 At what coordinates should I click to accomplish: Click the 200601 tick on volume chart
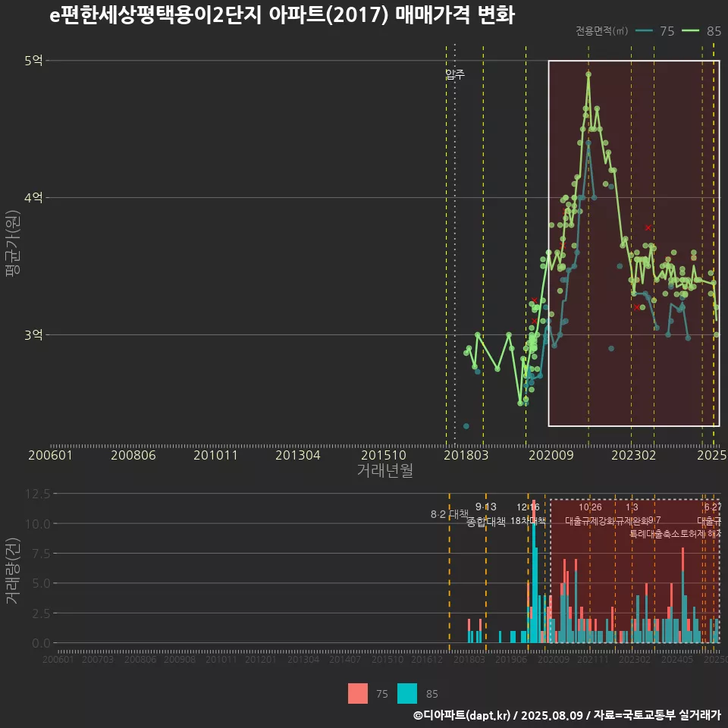[58, 659]
